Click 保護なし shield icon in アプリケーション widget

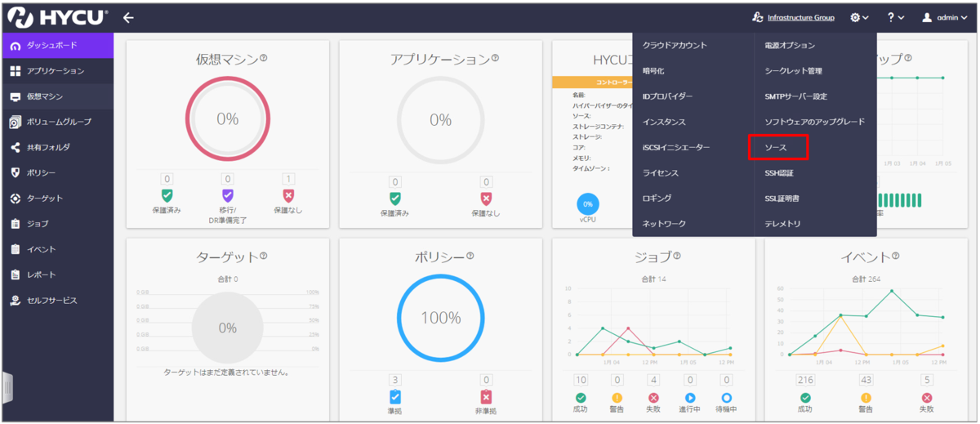486,199
